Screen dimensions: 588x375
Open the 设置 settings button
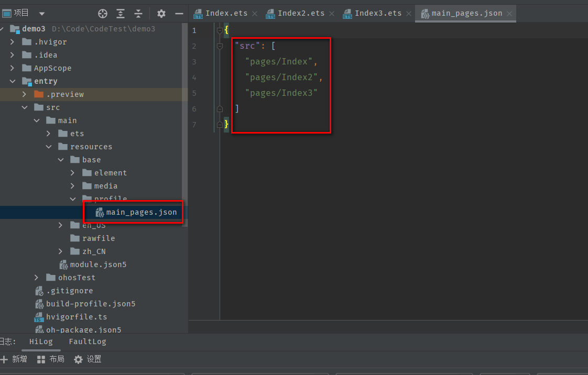pos(88,359)
